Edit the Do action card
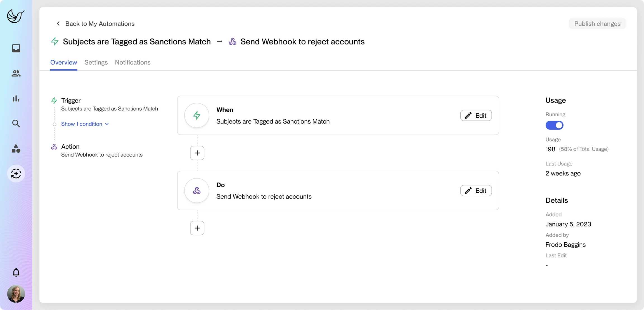 (476, 191)
